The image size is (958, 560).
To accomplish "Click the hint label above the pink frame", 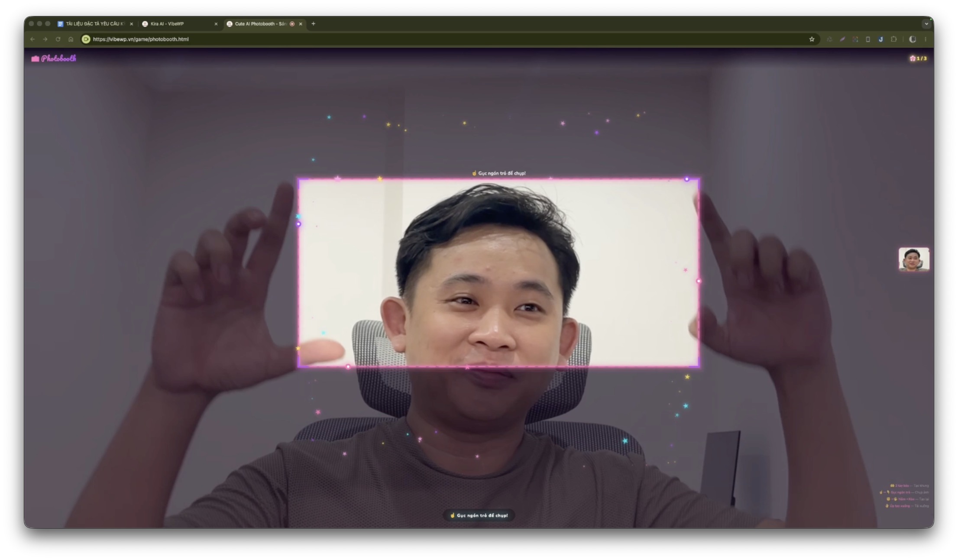I will pyautogui.click(x=499, y=173).
